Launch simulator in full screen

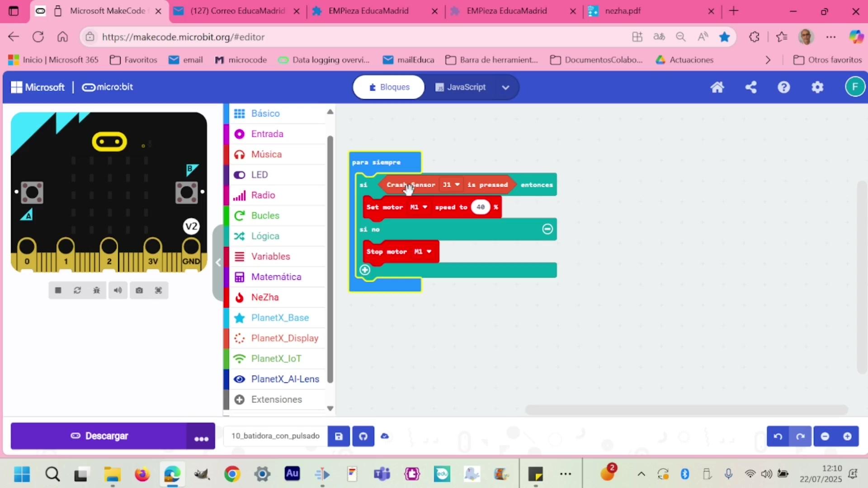point(158,291)
